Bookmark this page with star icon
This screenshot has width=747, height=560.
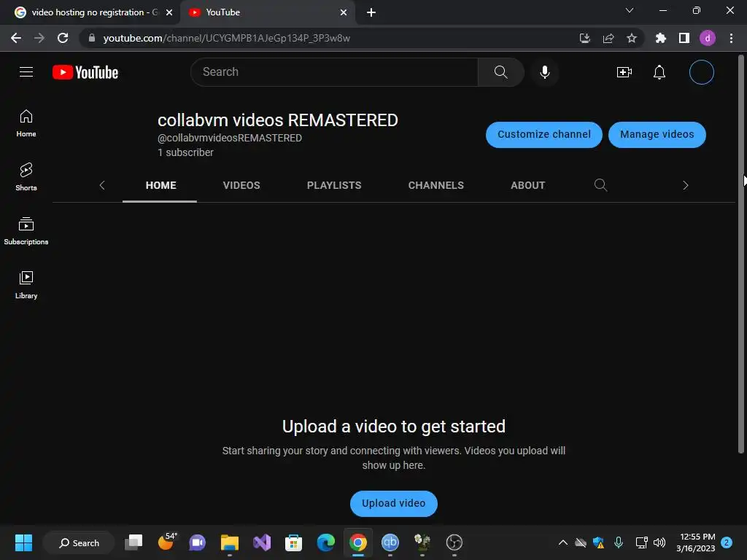click(x=632, y=38)
